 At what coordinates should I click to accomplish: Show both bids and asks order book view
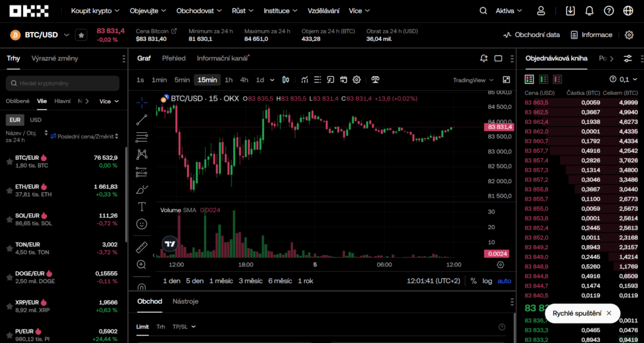[x=530, y=79]
